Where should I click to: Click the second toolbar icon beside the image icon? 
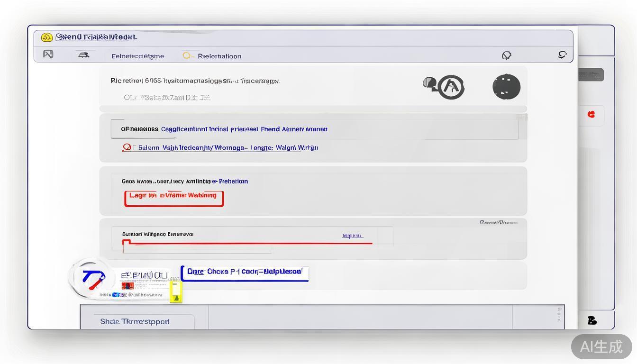click(x=84, y=55)
